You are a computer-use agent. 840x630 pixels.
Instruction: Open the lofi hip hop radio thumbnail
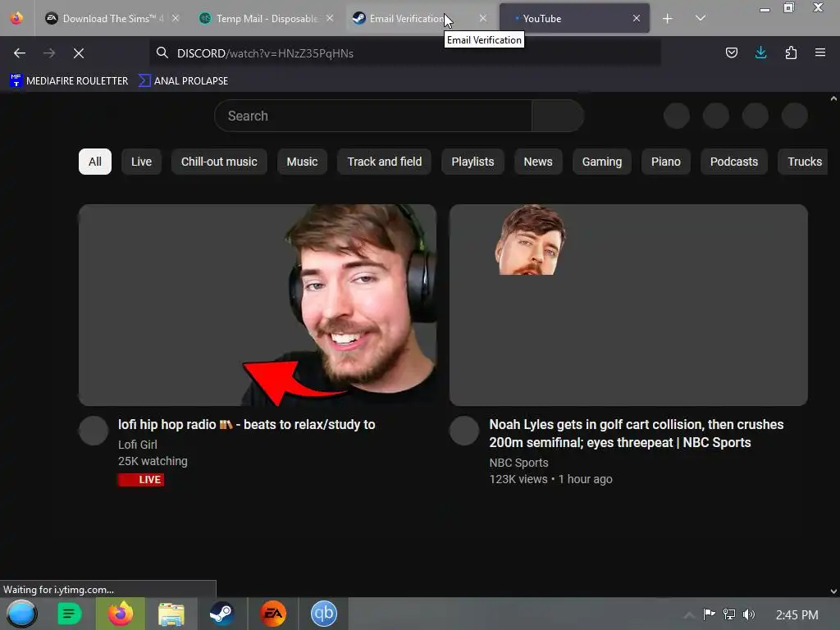pos(258,305)
